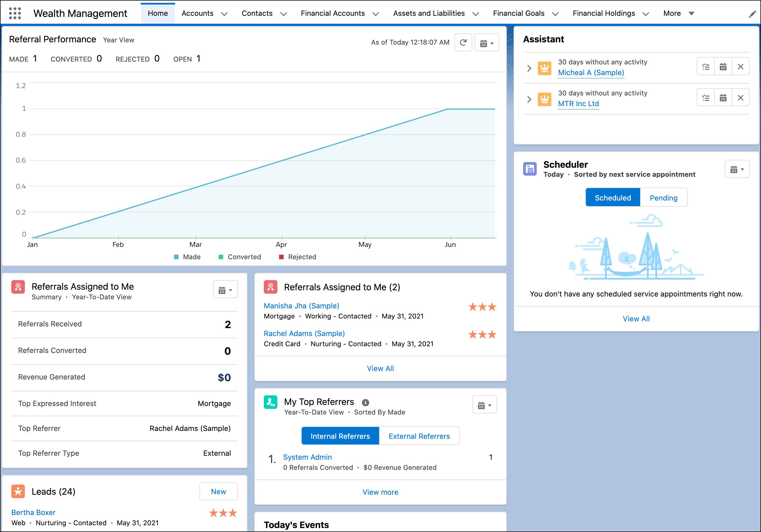Click the Scheduler calendar icon
Image resolution: width=761 pixels, height=532 pixels.
(733, 169)
